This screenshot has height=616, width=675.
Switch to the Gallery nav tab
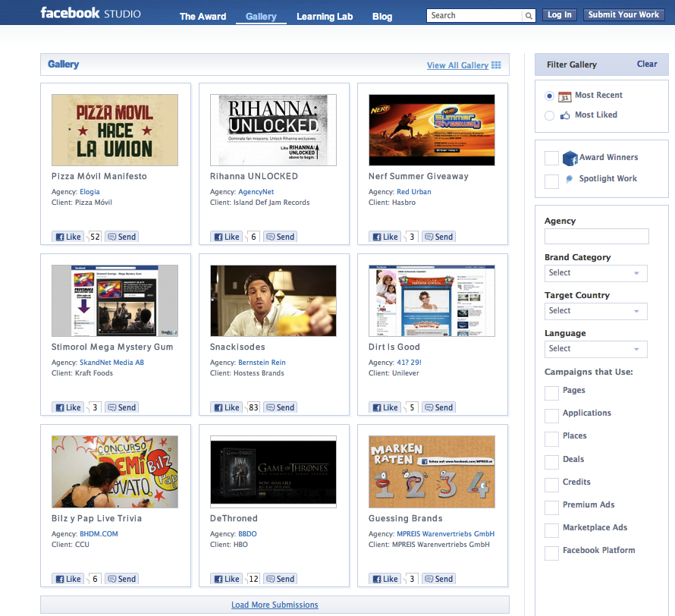coord(261,17)
